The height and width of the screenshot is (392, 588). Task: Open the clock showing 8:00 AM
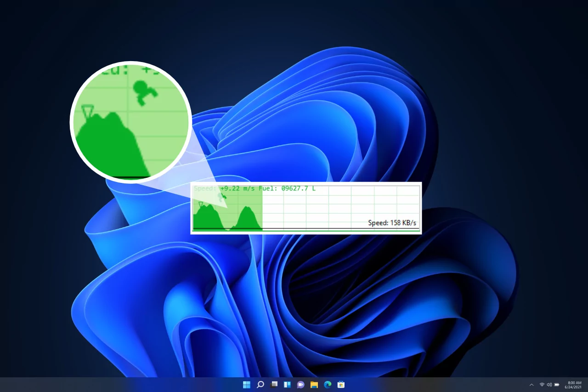tap(574, 384)
